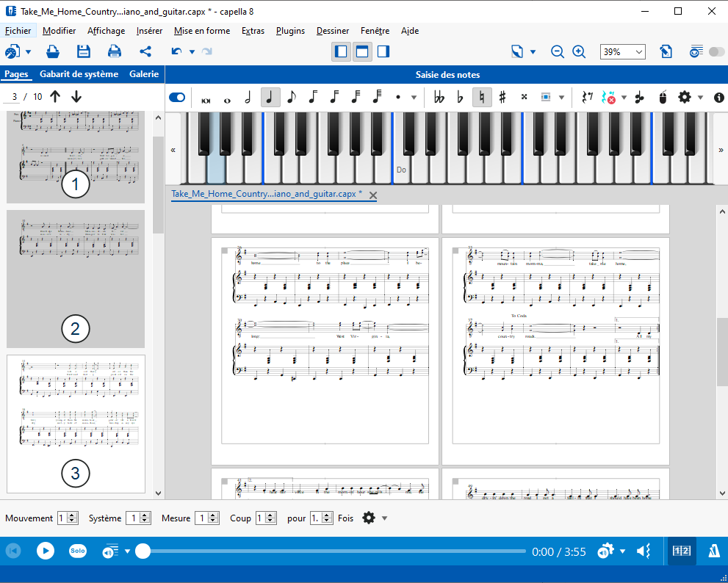Select the quarter note value
Image resolution: width=728 pixels, height=583 pixels.
pos(270,98)
